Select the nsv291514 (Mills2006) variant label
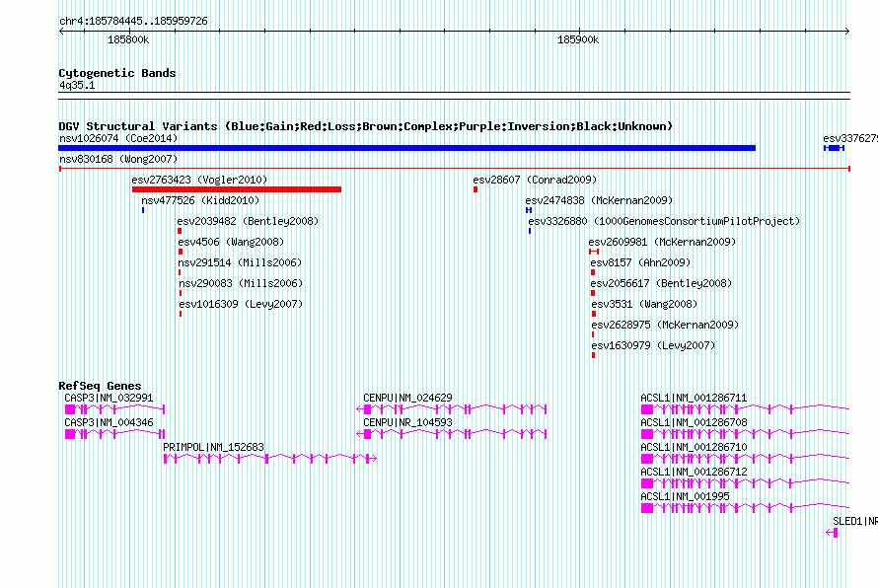 pyautogui.click(x=240, y=262)
